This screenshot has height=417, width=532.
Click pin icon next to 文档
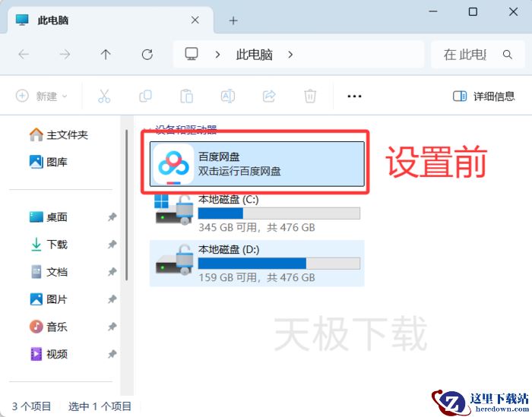[x=112, y=272]
